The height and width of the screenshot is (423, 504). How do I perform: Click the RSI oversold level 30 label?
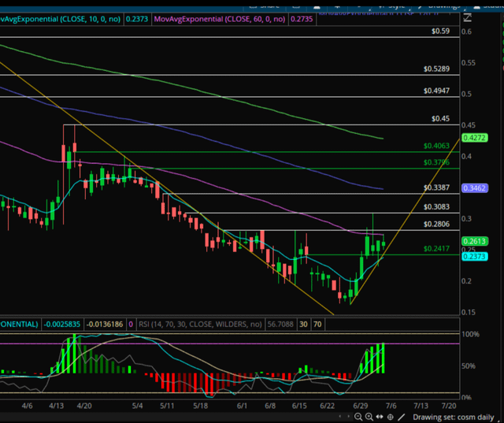pos(303,324)
